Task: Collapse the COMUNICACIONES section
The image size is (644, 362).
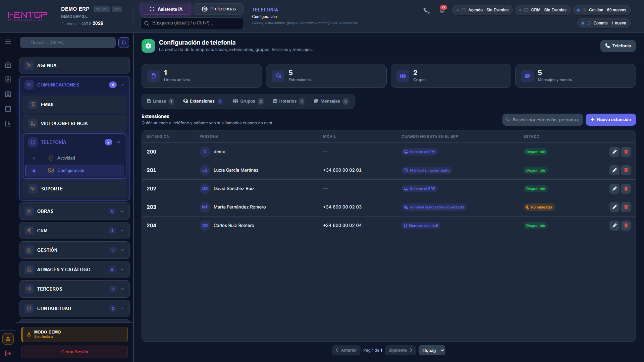Action: tap(122, 85)
